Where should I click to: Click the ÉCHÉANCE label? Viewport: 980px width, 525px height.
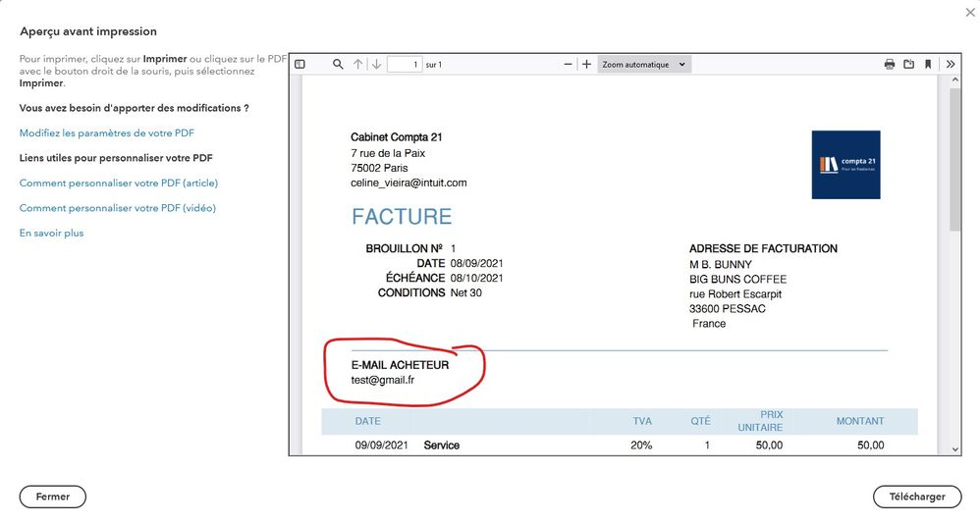coord(415,278)
